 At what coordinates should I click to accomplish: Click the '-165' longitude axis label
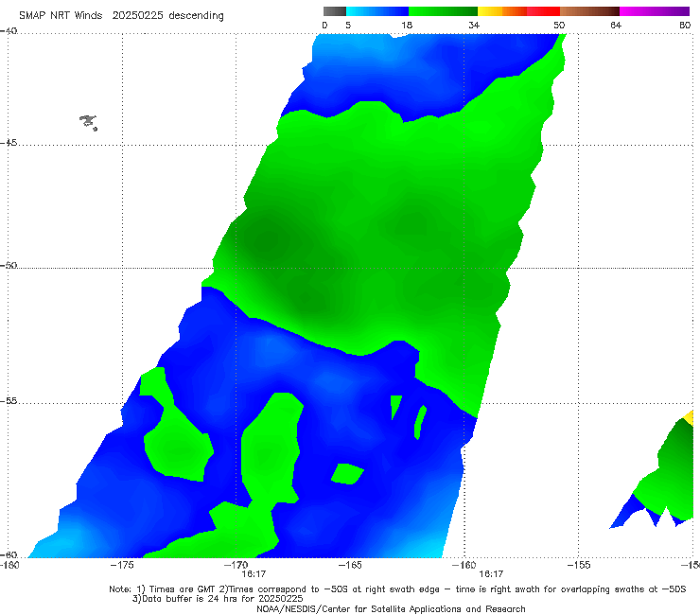(x=350, y=565)
